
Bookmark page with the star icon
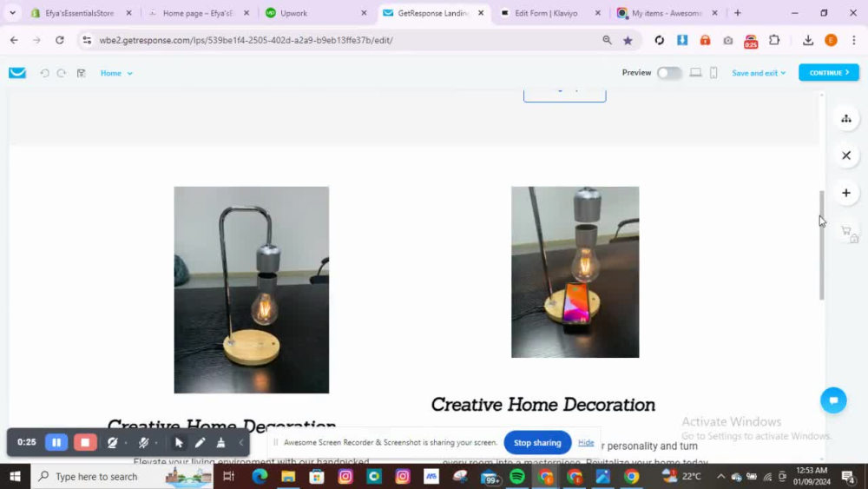(x=628, y=40)
